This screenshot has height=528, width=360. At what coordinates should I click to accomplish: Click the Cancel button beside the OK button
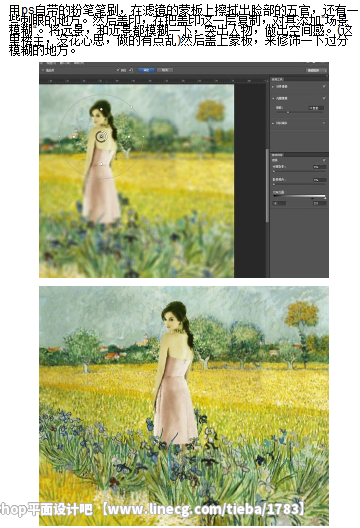click(165, 70)
